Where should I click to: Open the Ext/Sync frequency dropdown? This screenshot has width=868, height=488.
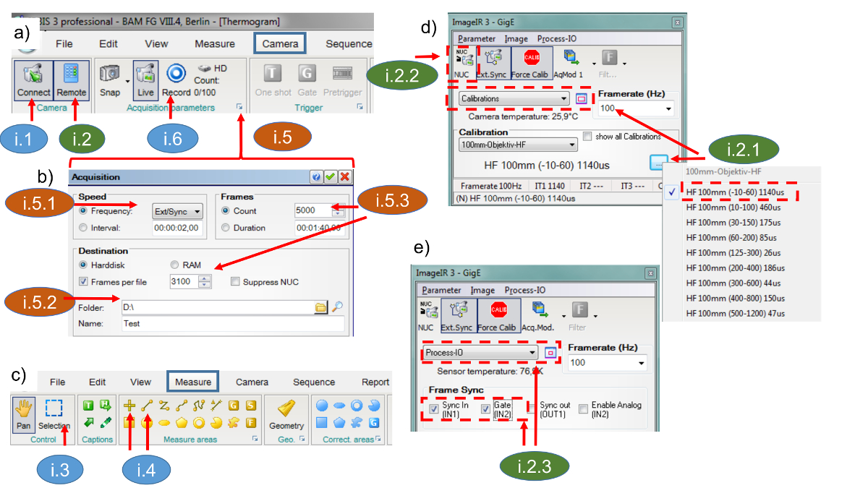coord(177,211)
